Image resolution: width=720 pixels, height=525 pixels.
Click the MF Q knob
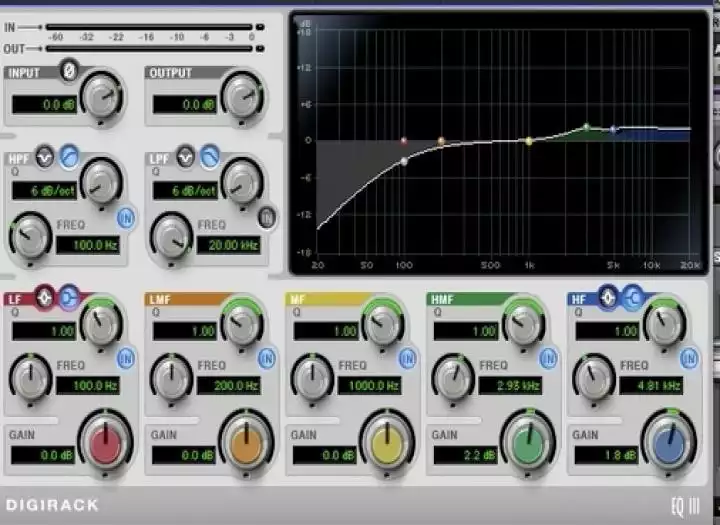(383, 323)
